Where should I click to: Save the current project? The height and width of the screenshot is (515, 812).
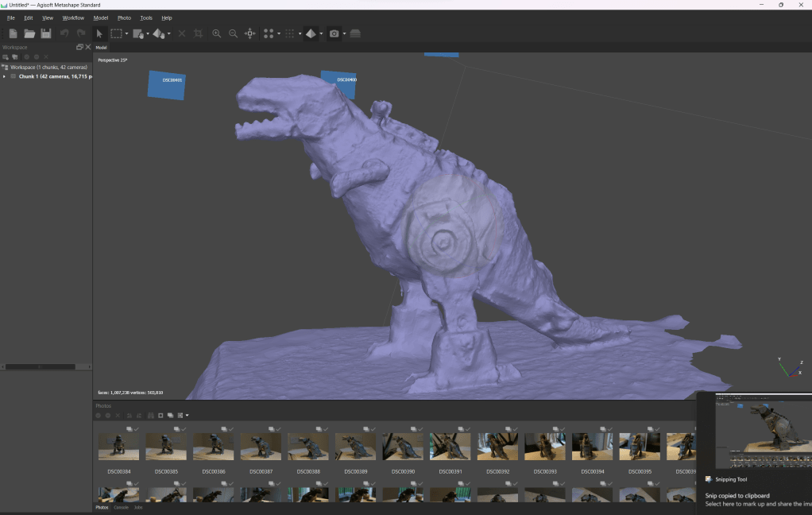[46, 33]
